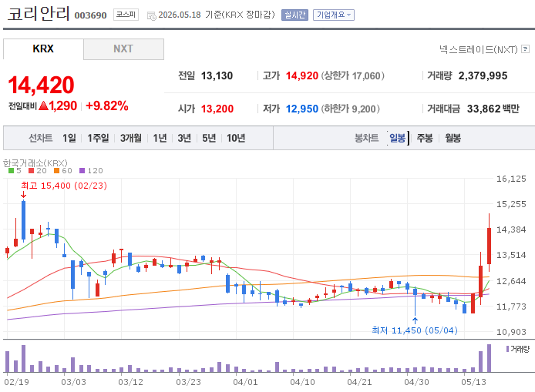Click the 05/13 date axis label
The width and height of the screenshot is (535, 392).
tap(473, 382)
